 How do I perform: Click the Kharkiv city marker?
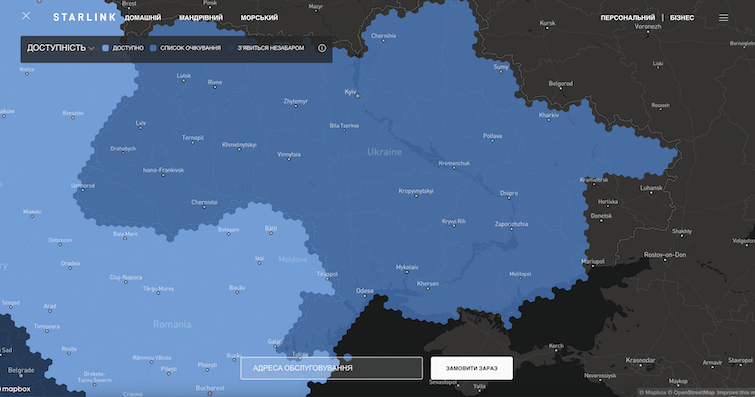click(x=548, y=120)
